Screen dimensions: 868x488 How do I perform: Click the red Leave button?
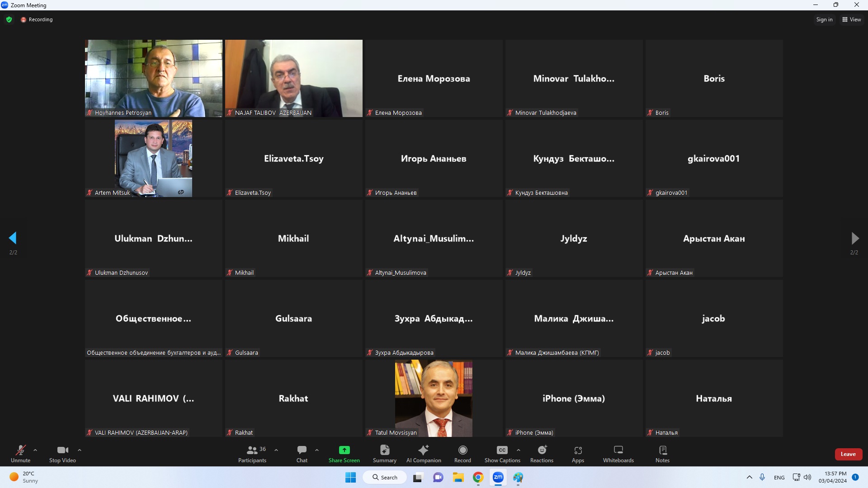(848, 454)
